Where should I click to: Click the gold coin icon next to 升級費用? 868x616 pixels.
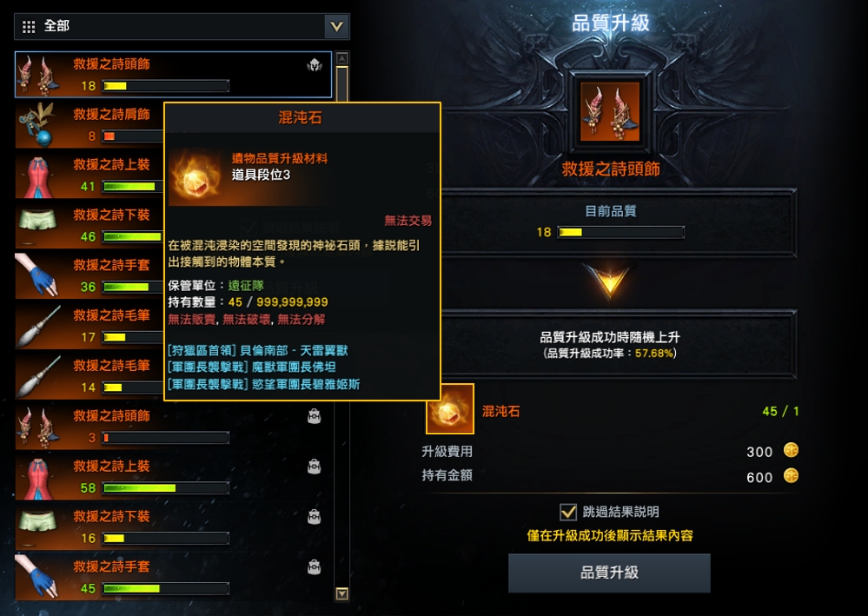[791, 451]
